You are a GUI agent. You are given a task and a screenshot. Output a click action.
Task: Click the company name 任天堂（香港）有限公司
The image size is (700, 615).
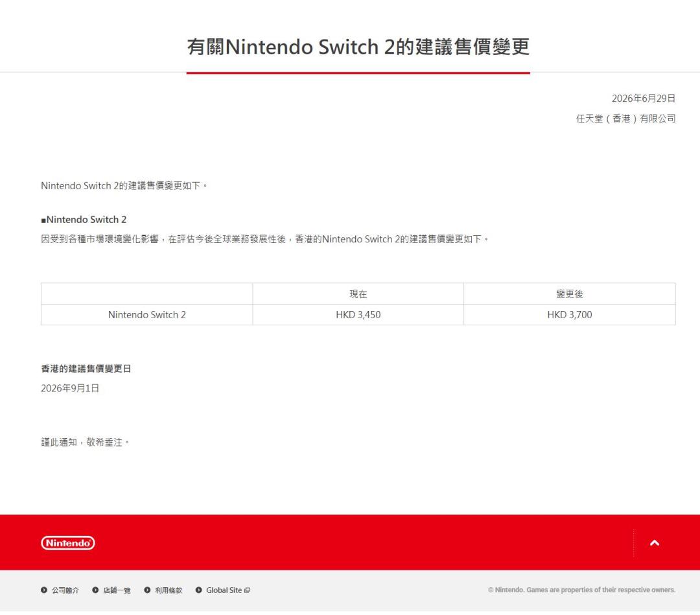pyautogui.click(x=625, y=118)
